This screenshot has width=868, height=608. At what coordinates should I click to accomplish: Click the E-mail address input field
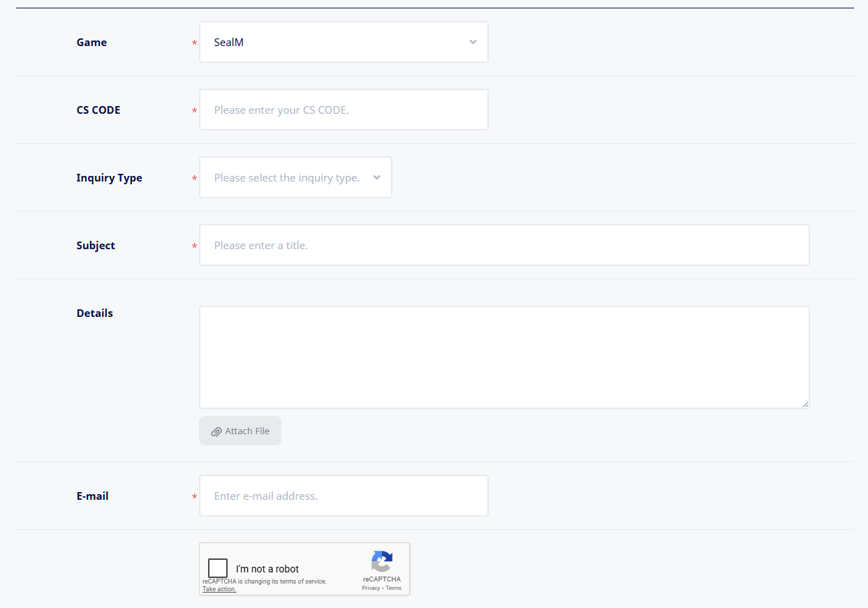(x=344, y=496)
